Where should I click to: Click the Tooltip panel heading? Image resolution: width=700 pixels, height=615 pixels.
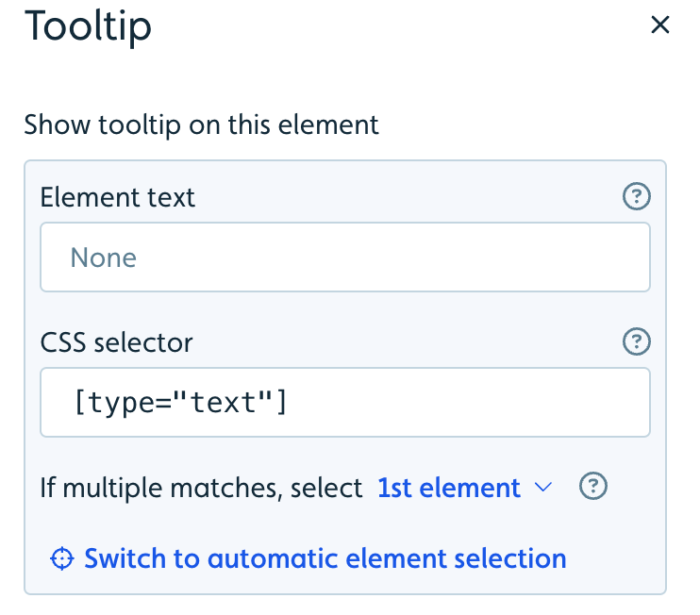[88, 26]
